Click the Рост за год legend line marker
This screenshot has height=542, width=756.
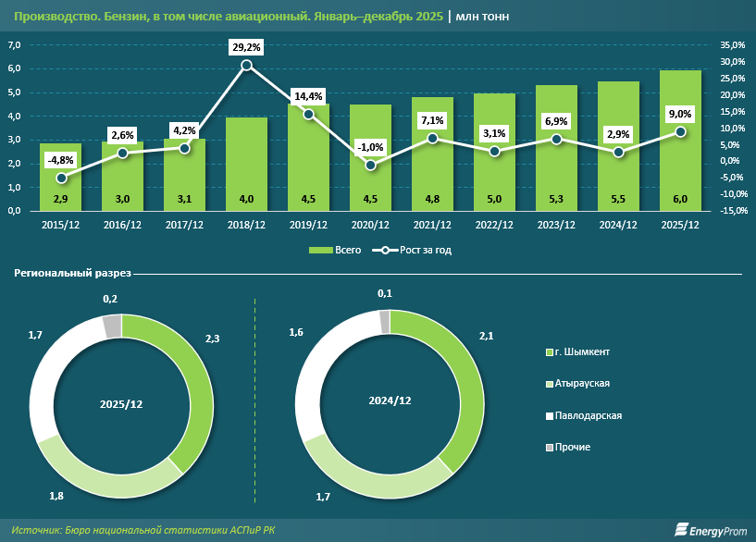tap(384, 250)
